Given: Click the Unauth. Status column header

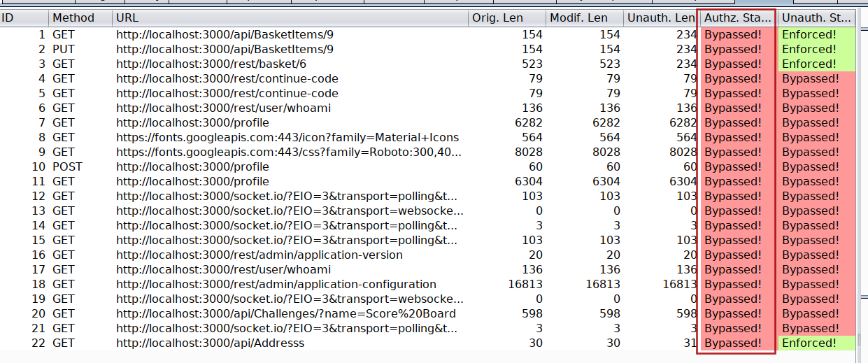Looking at the screenshot, I should point(817,17).
